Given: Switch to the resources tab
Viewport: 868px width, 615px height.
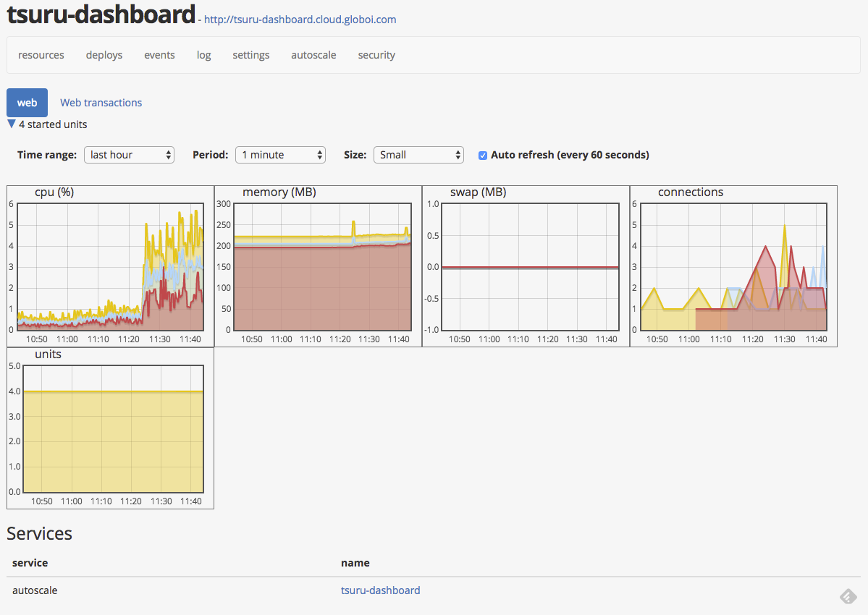Looking at the screenshot, I should coord(41,55).
